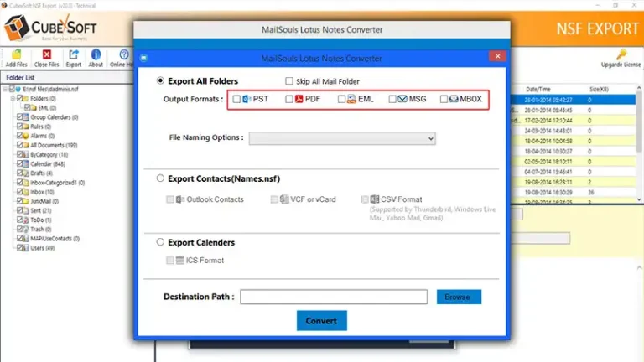
Task: Open the File Naming Options dropdown
Action: point(342,138)
